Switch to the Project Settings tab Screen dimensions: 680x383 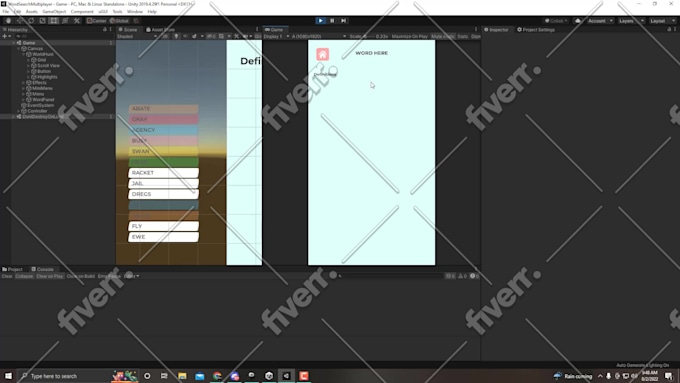coord(536,29)
